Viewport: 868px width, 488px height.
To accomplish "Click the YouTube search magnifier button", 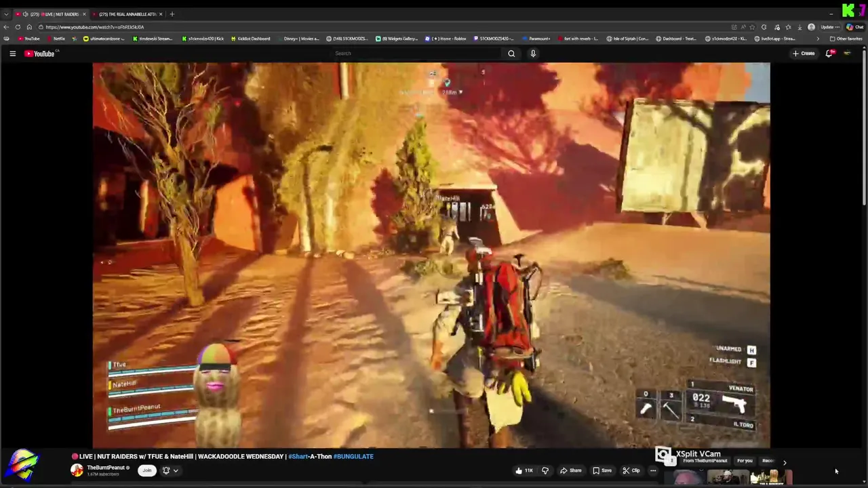I will tap(511, 54).
